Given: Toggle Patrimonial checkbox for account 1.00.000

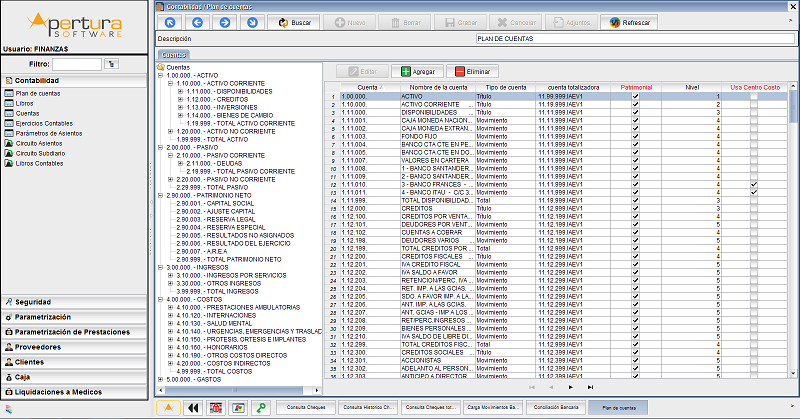Looking at the screenshot, I should [x=635, y=96].
